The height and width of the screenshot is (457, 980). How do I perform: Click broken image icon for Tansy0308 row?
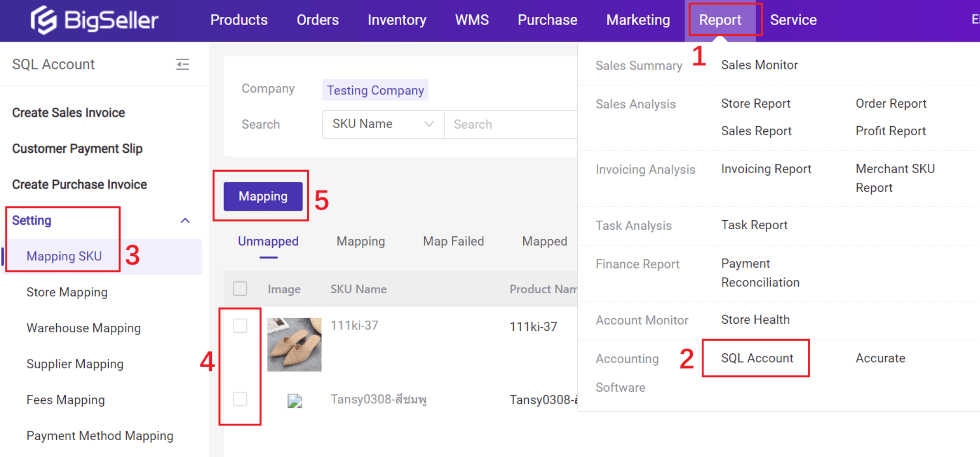[295, 401]
